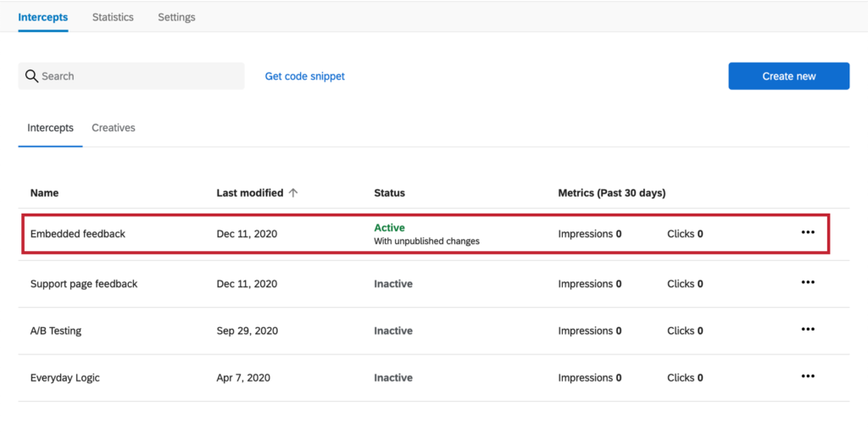Open three-dot menu for Everyday Logic
This screenshot has height=434, width=868.
point(808,377)
